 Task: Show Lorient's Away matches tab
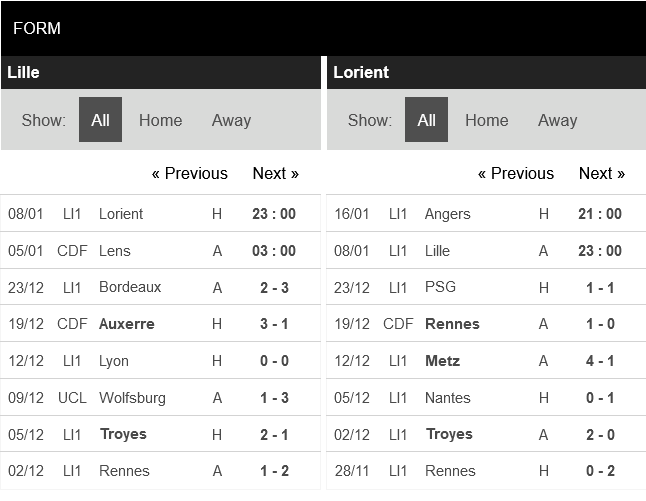point(557,120)
